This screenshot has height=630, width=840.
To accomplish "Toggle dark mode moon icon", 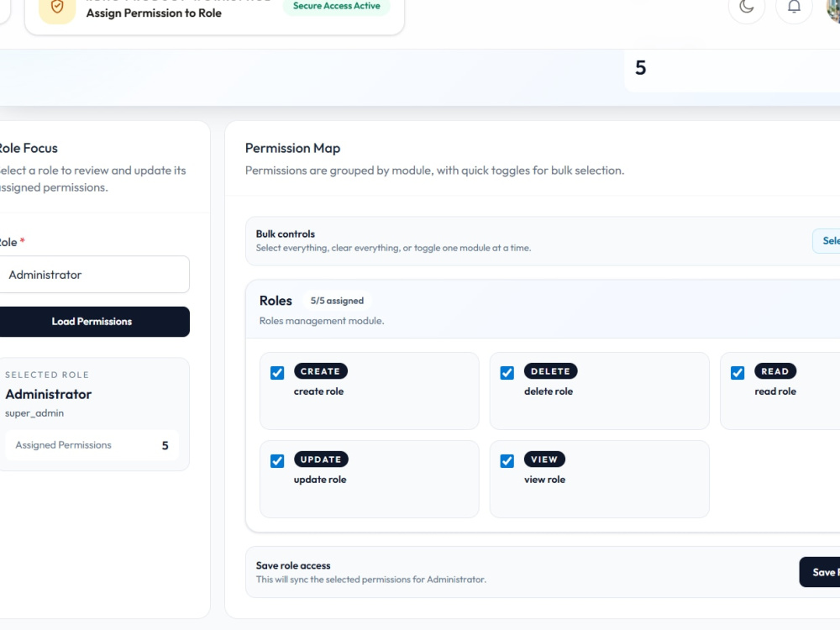I will tap(746, 7).
